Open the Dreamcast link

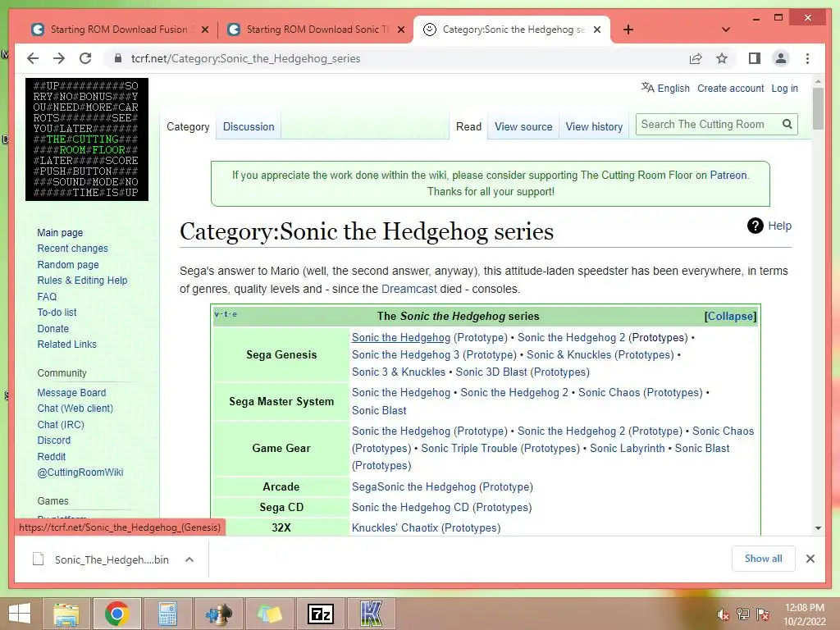[409, 289]
